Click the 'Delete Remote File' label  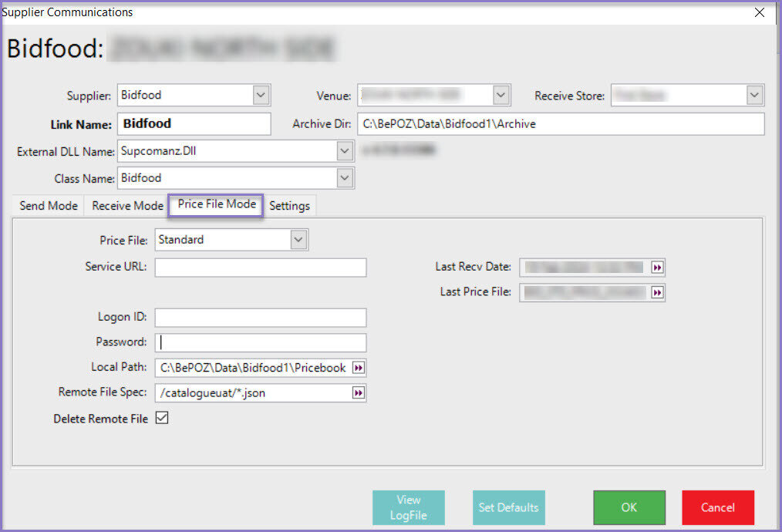click(x=101, y=419)
